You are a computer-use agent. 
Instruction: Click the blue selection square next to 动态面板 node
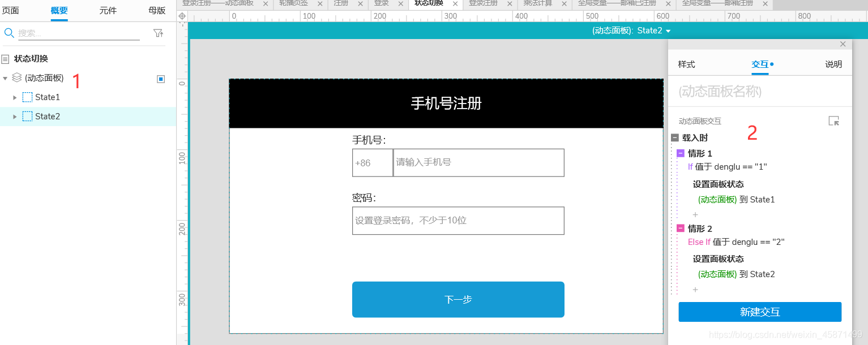click(160, 79)
